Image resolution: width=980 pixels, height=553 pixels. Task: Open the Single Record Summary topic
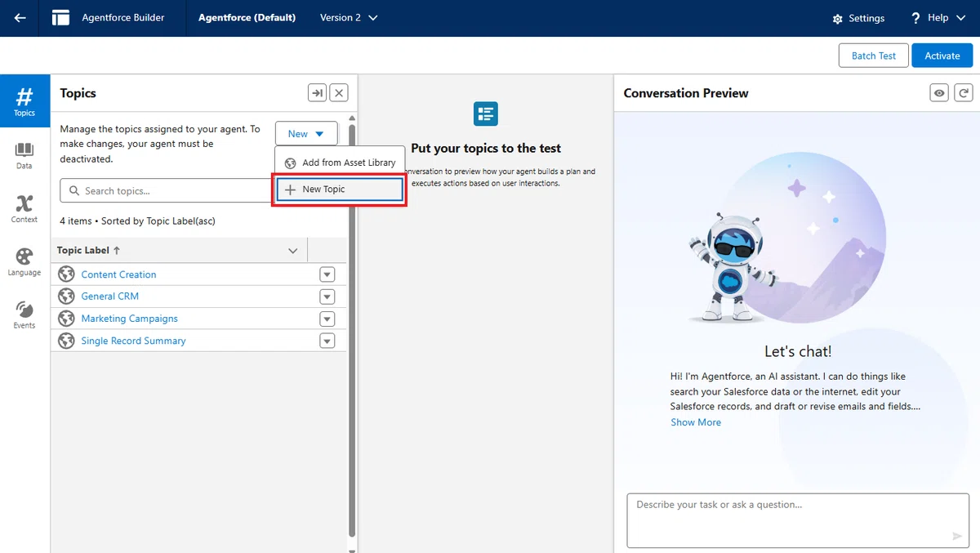[133, 341]
